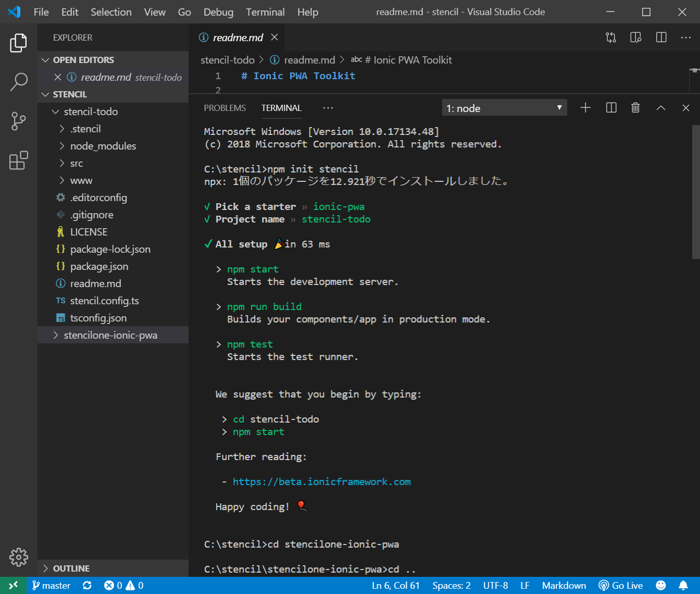Open preview to the side

tap(635, 38)
